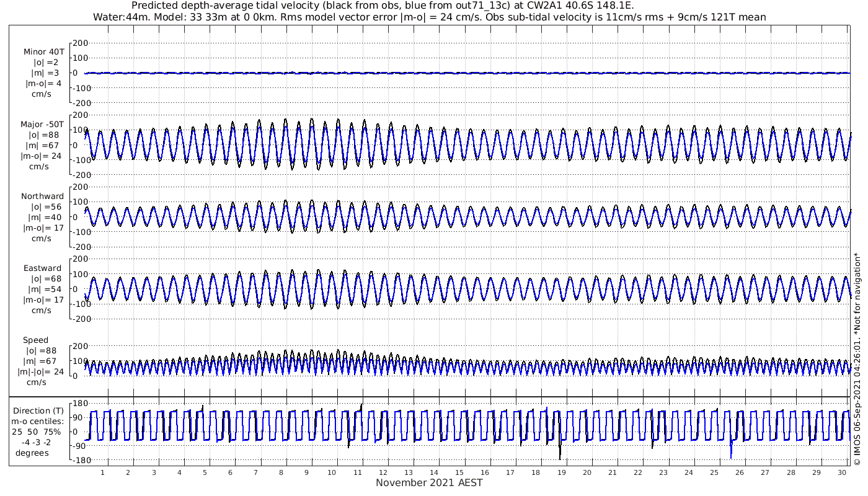
Task: Click day 30 tick label on time axis
Action: [841, 473]
